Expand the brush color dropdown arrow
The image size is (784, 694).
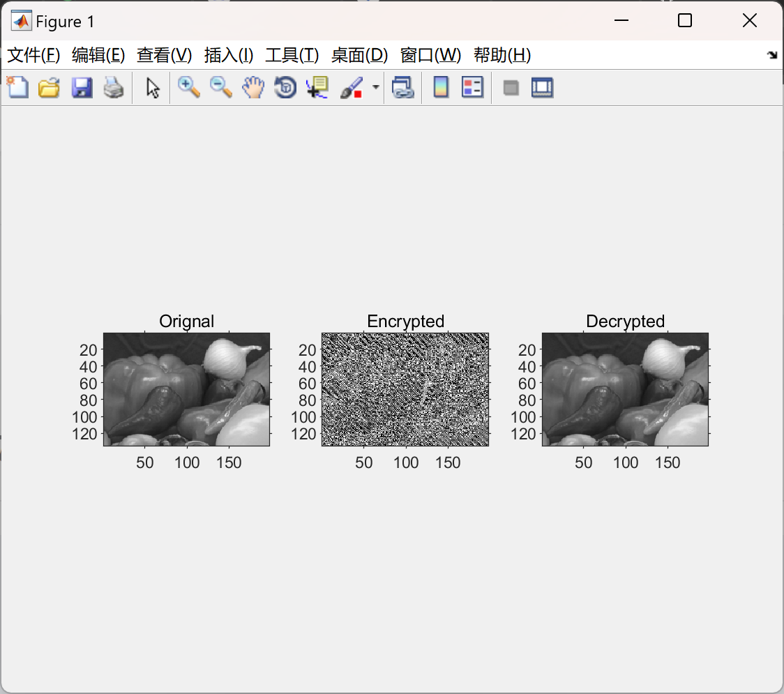click(x=375, y=87)
